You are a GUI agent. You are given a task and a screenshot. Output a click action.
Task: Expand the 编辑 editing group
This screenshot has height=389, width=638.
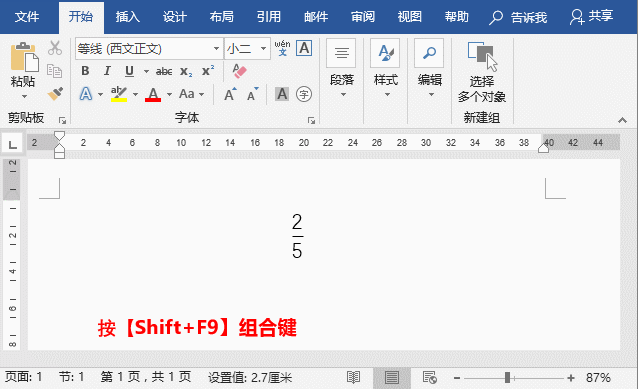430,69
